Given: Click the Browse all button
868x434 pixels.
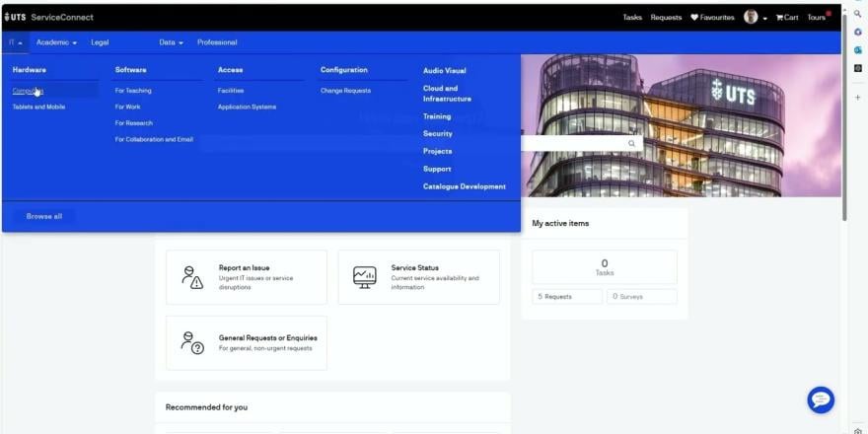Looking at the screenshot, I should (44, 216).
